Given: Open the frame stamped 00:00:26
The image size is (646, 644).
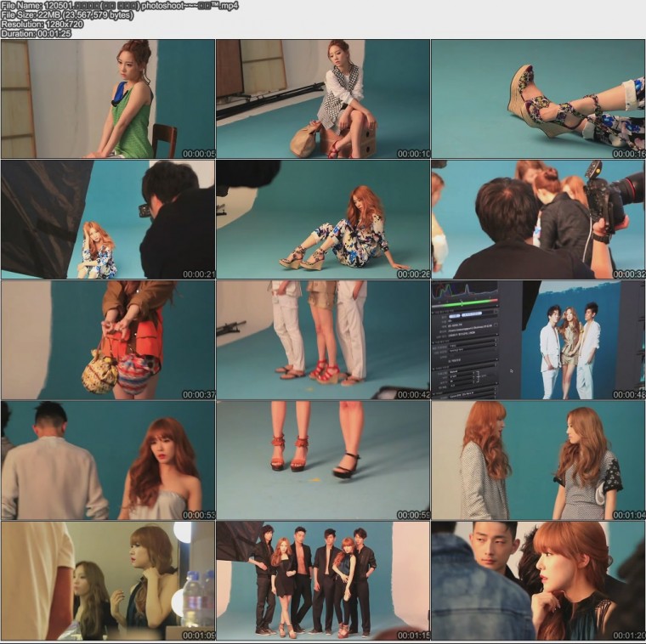Looking at the screenshot, I should pos(323,219).
